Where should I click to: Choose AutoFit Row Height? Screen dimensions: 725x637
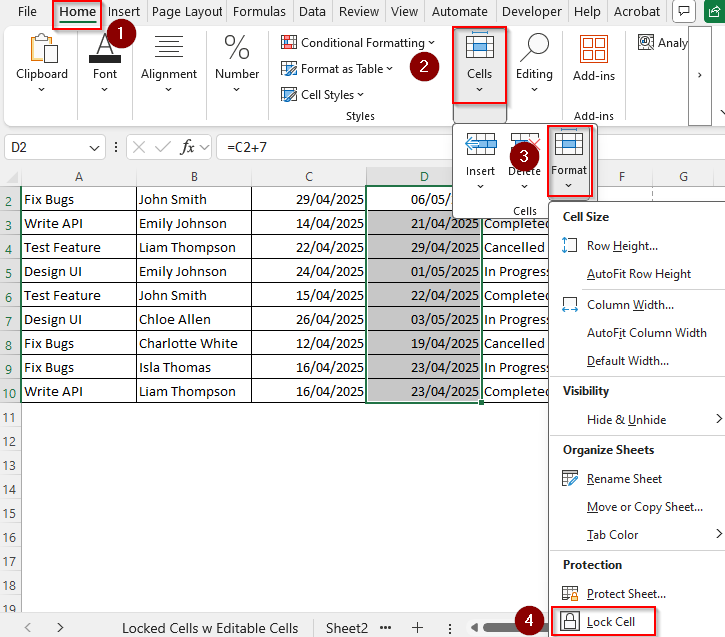639,274
